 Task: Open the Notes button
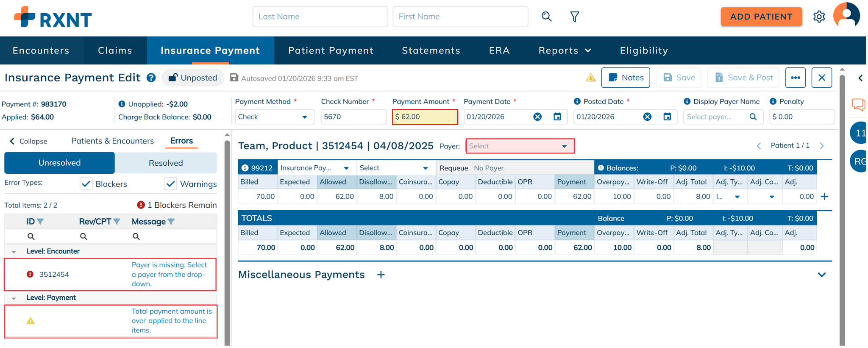pos(625,78)
